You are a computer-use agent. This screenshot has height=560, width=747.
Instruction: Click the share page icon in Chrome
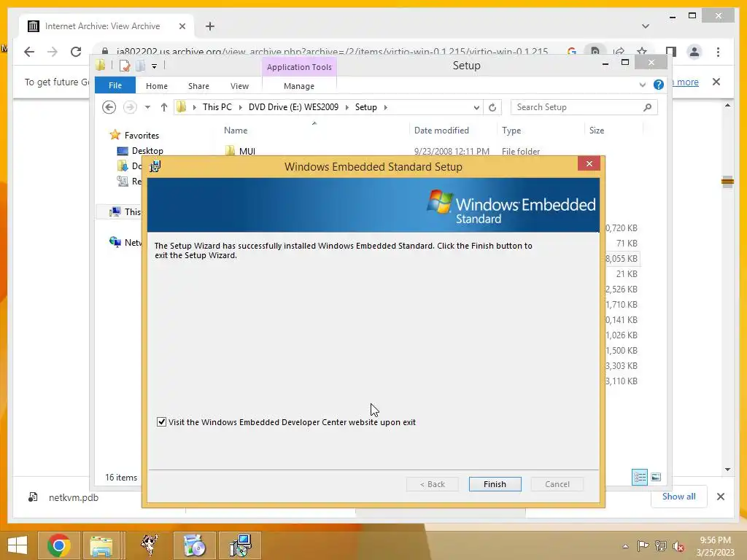coord(619,51)
